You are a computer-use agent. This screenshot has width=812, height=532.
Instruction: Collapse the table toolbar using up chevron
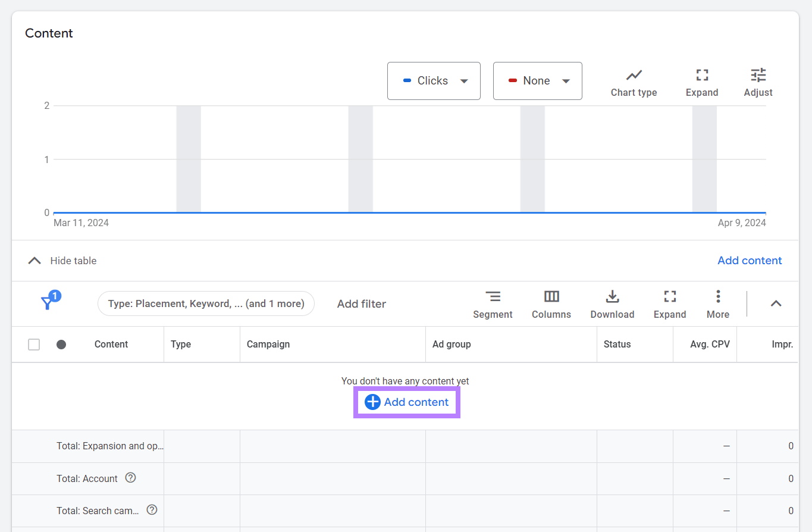tap(775, 303)
